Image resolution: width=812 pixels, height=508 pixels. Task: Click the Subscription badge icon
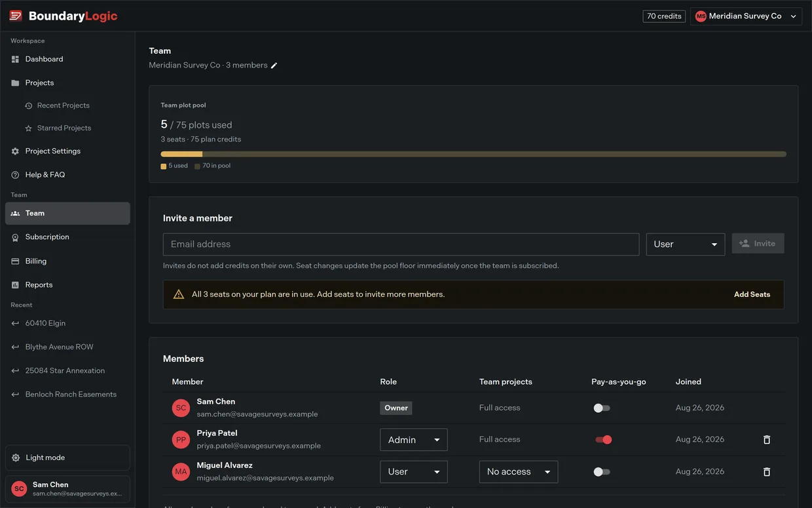click(x=15, y=237)
